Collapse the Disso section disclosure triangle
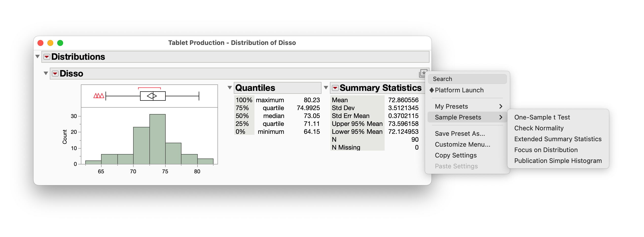This screenshot has height=237, width=644. 46,73
